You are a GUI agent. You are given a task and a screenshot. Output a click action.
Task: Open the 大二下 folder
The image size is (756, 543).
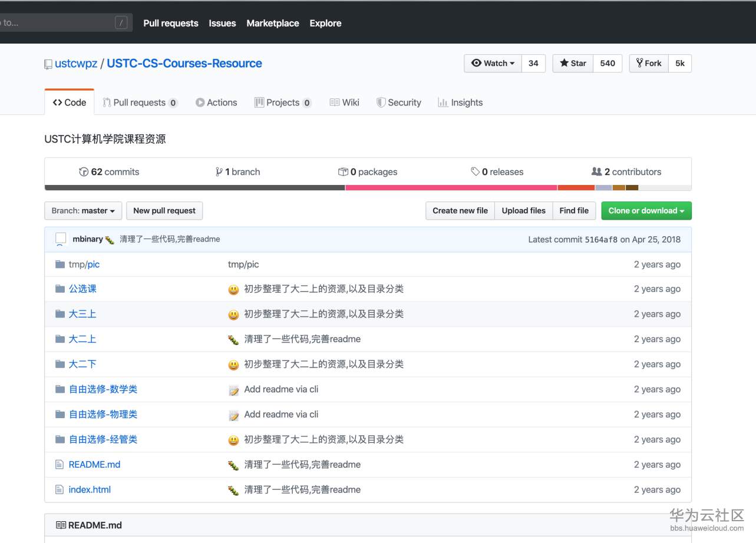tap(82, 364)
